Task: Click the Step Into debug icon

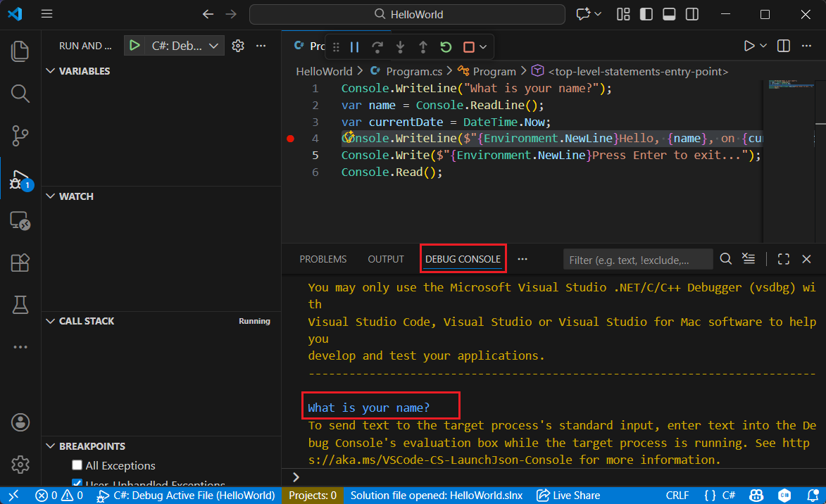Action: click(401, 46)
